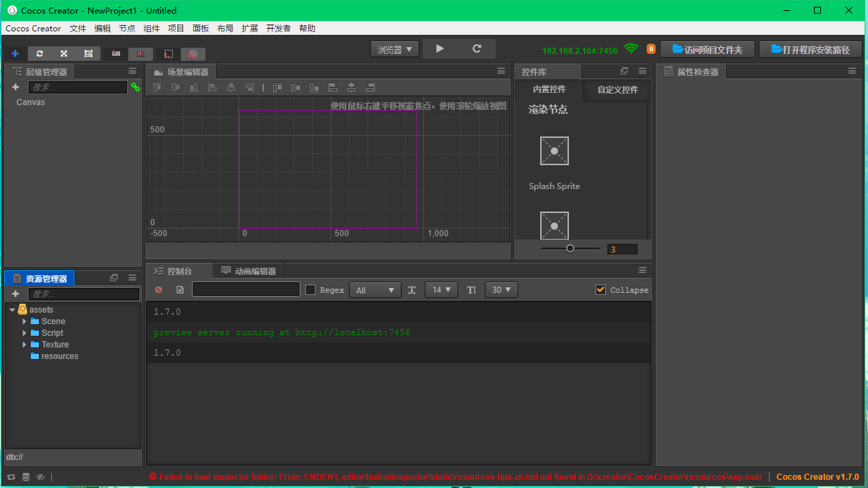Viewport: 868px width, 488px height.
Task: Click the red clear console icon
Action: pos(158,290)
